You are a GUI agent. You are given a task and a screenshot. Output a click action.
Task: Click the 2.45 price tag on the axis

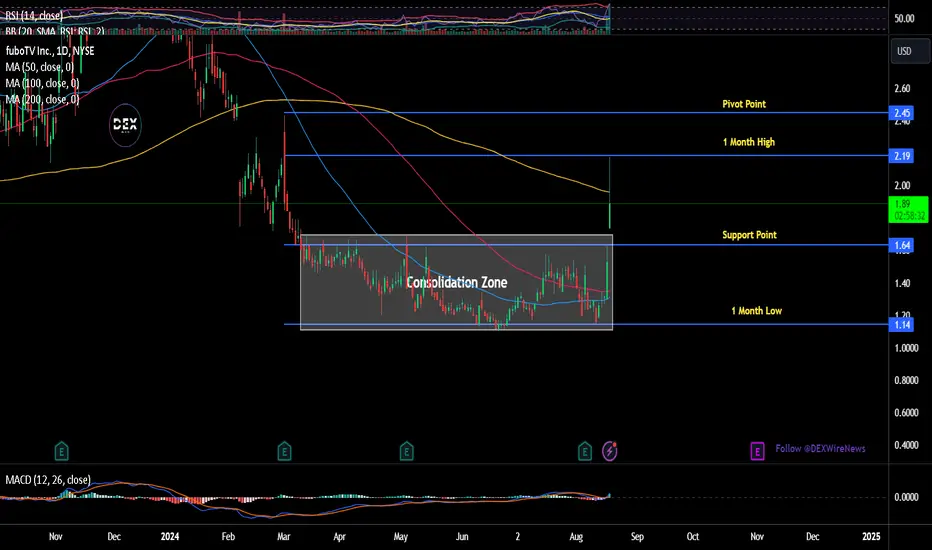[902, 113]
